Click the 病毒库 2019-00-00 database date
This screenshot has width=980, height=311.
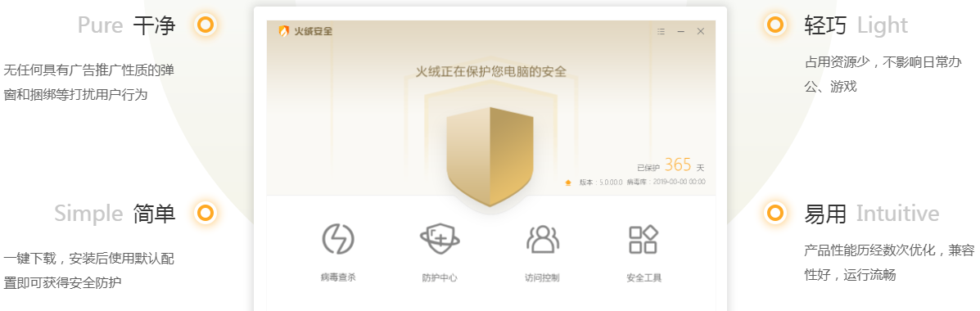[x=666, y=183]
